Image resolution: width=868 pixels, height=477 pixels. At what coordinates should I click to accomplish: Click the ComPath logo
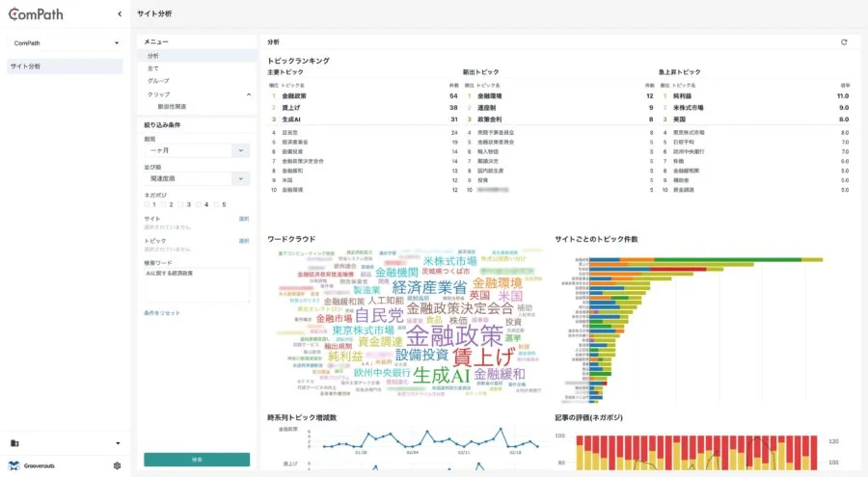[x=36, y=13]
